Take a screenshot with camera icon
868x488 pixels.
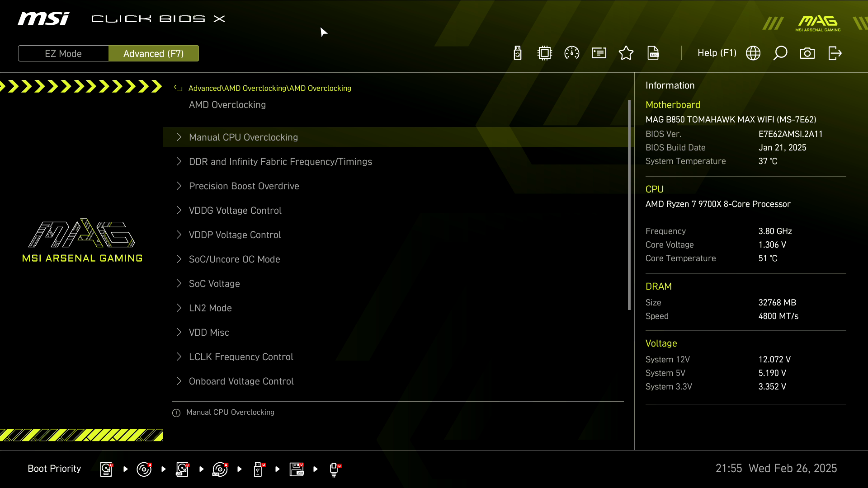pos(807,53)
